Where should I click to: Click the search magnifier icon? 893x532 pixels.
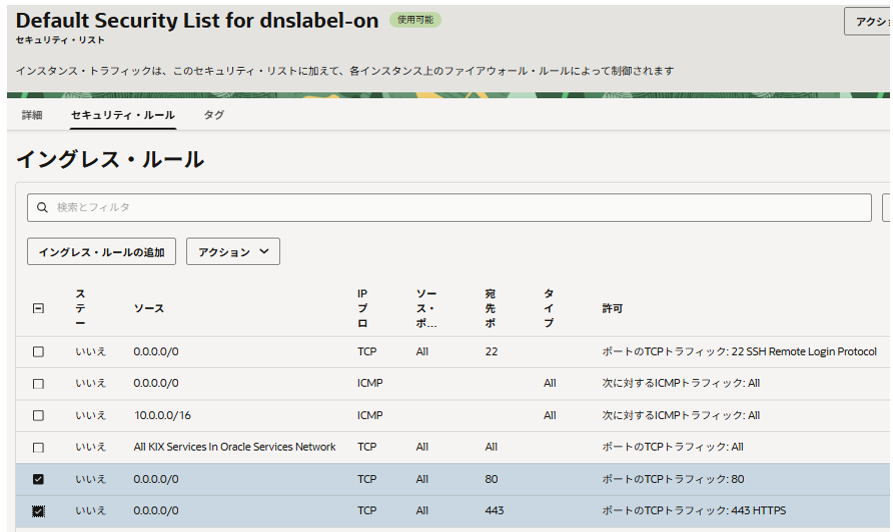[x=42, y=208]
